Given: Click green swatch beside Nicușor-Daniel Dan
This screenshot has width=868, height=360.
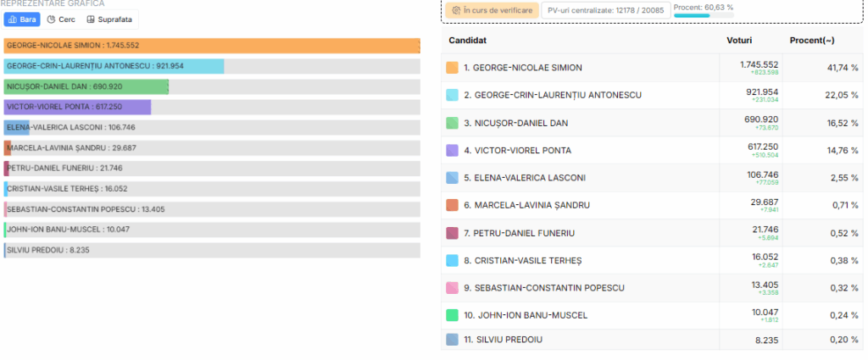Looking at the screenshot, I should point(453,123).
